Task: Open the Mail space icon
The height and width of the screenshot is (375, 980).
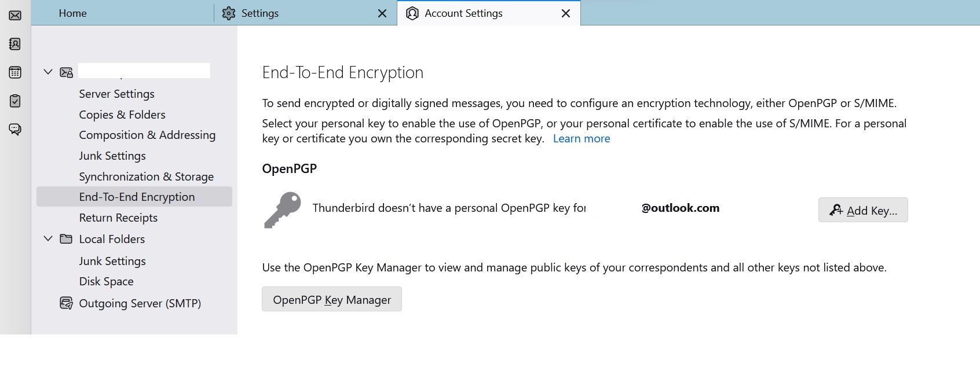Action: coord(15,15)
